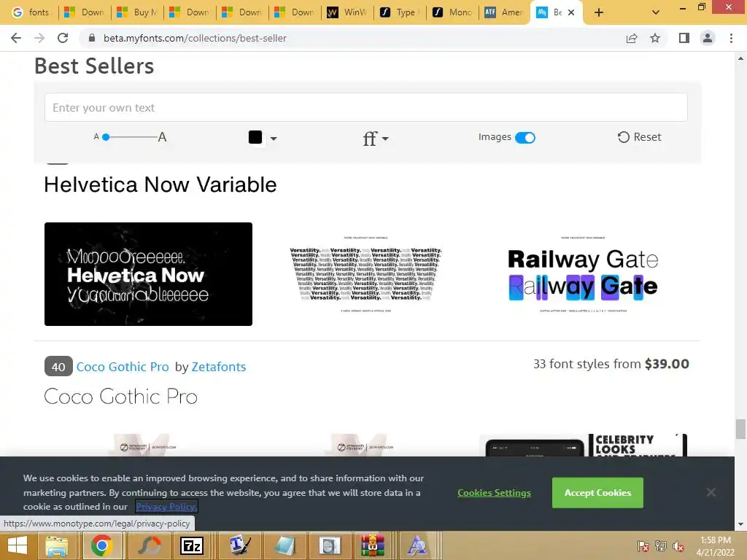Click the large 'A' size icon
Image resolution: width=747 pixels, height=560 pixels.
pyautogui.click(x=162, y=137)
